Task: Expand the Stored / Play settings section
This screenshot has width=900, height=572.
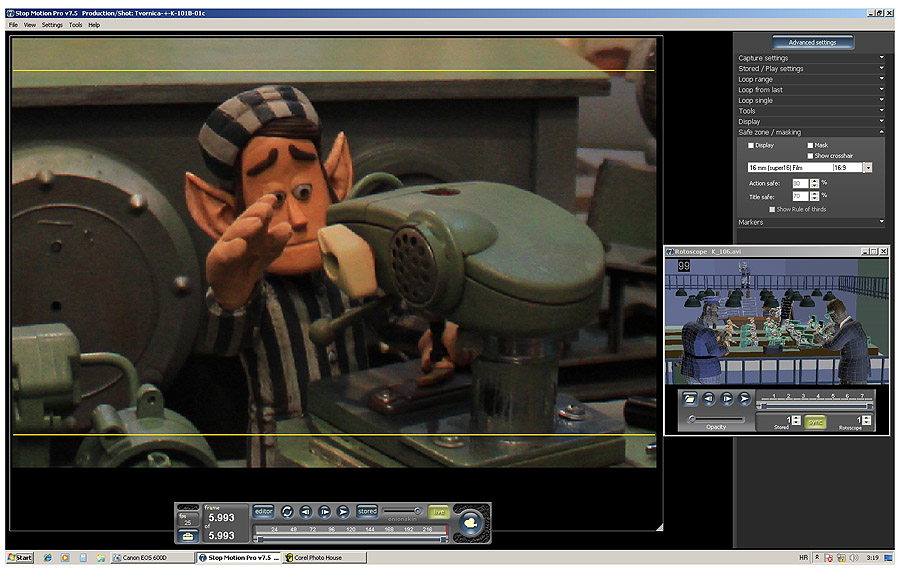Action: pyautogui.click(x=810, y=68)
